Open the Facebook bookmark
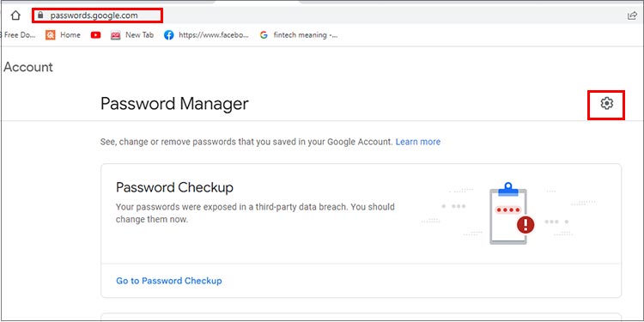This screenshot has width=644, height=322. (206, 35)
